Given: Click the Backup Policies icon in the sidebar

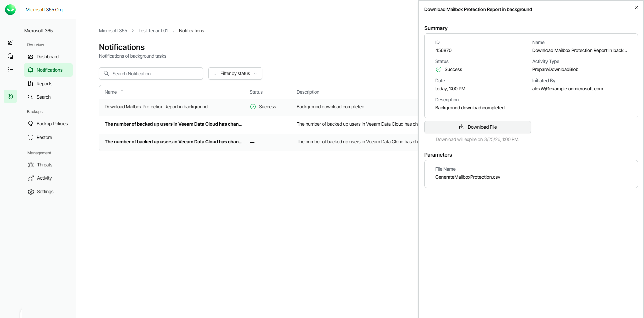Looking at the screenshot, I should 30,124.
